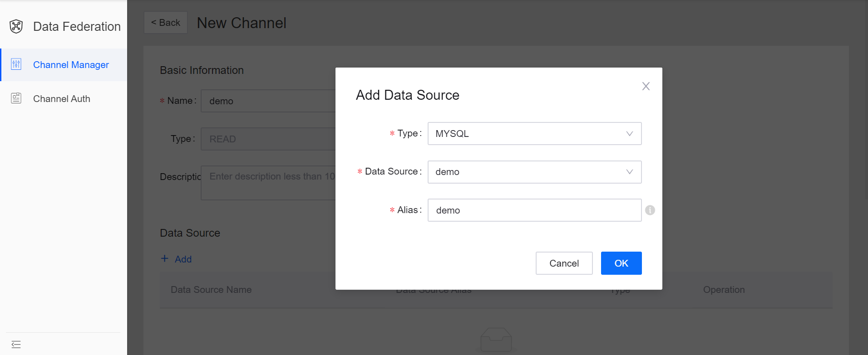Click the Data Federation logo icon
Viewport: 868px width, 355px height.
pos(16,26)
